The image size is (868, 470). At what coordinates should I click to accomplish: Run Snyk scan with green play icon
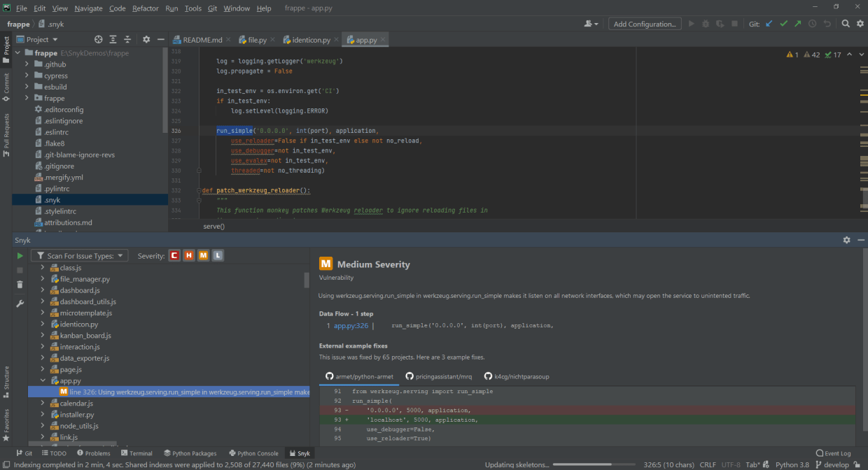[20, 256]
